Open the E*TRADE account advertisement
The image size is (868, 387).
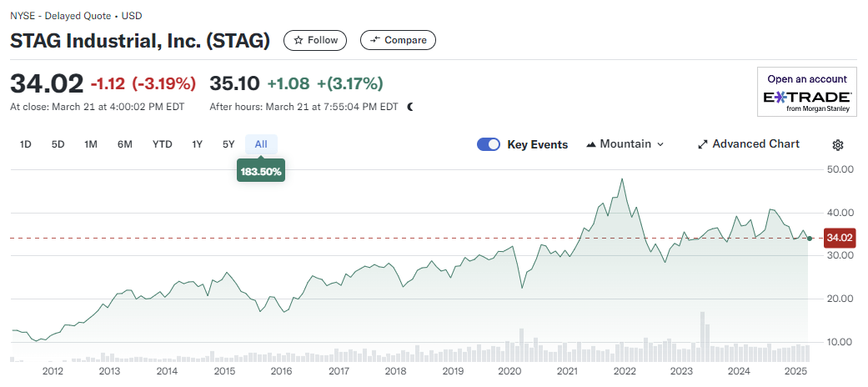(x=806, y=92)
